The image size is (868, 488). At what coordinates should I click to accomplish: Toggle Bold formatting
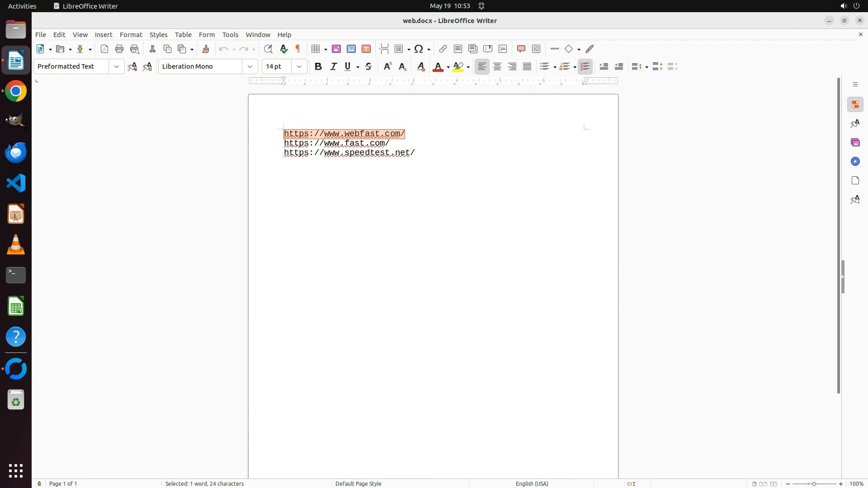tap(318, 67)
